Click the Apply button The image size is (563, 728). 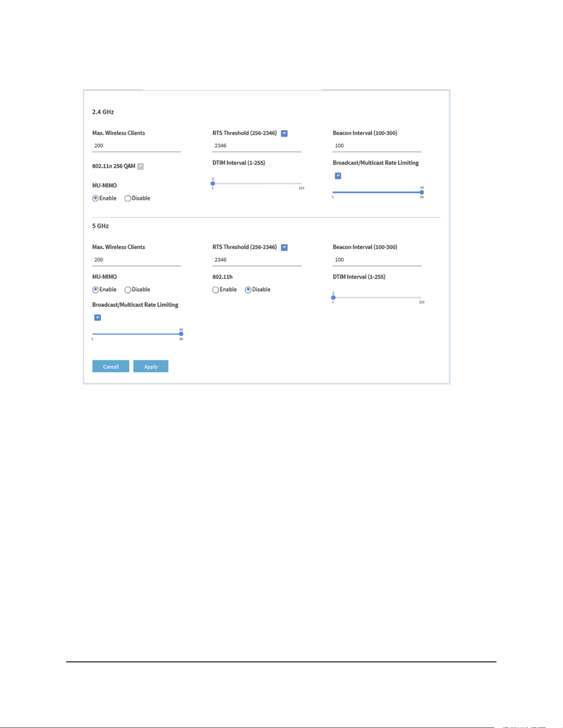point(151,366)
